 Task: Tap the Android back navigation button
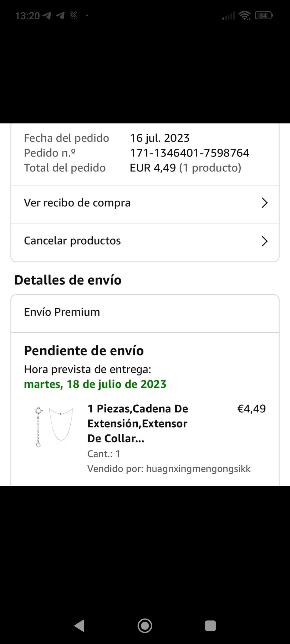tap(80, 626)
